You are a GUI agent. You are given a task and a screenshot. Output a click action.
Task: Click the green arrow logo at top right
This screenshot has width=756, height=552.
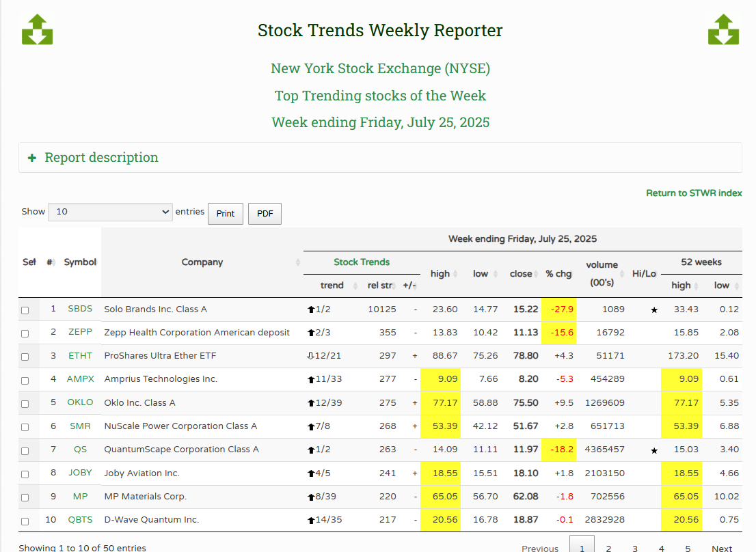point(723,29)
